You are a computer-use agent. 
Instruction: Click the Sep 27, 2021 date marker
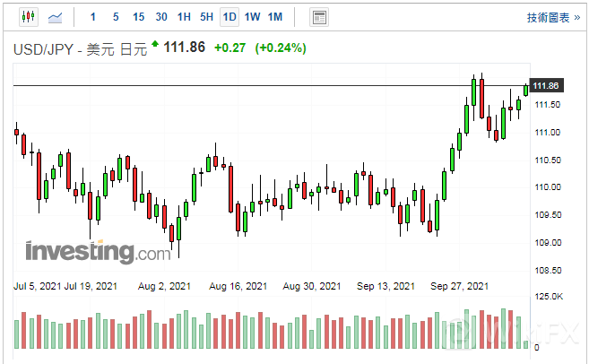pyautogui.click(x=459, y=286)
